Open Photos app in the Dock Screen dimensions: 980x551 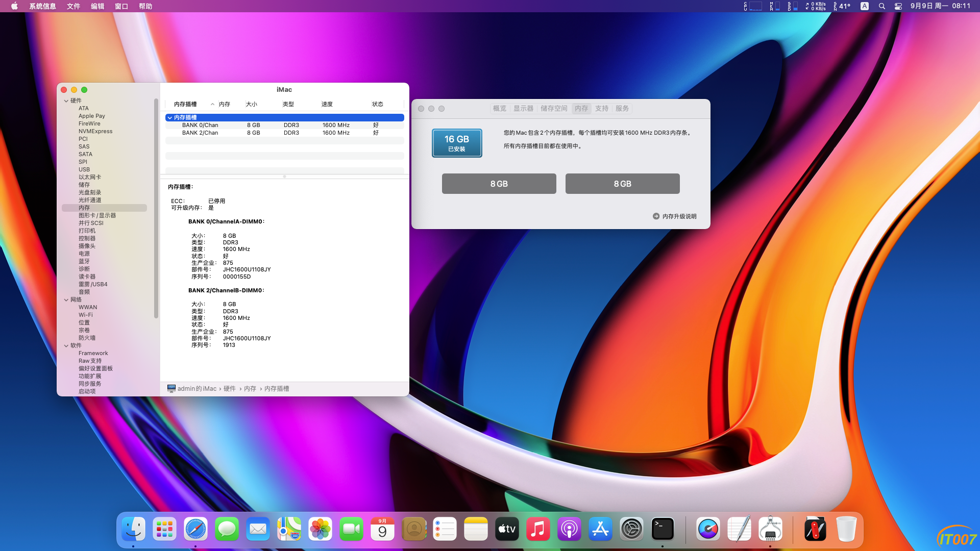(320, 529)
